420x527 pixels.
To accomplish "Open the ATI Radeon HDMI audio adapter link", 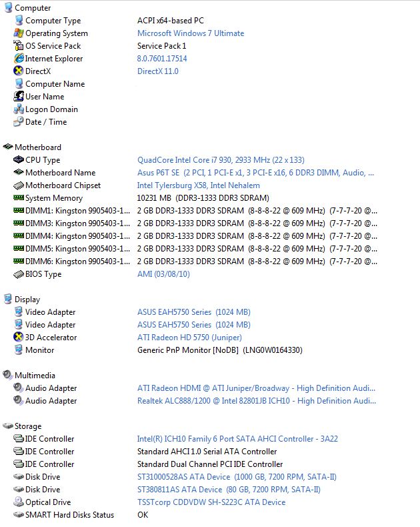I will 256,388.
